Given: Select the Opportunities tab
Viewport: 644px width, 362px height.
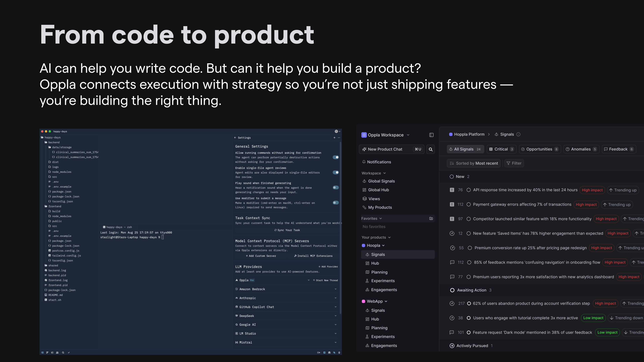Looking at the screenshot, I should (540, 149).
